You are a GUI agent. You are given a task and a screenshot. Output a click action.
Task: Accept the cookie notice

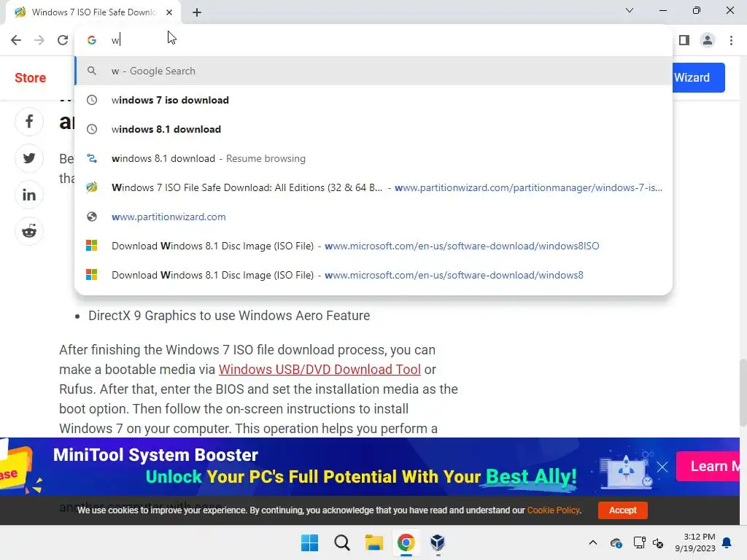tap(623, 510)
